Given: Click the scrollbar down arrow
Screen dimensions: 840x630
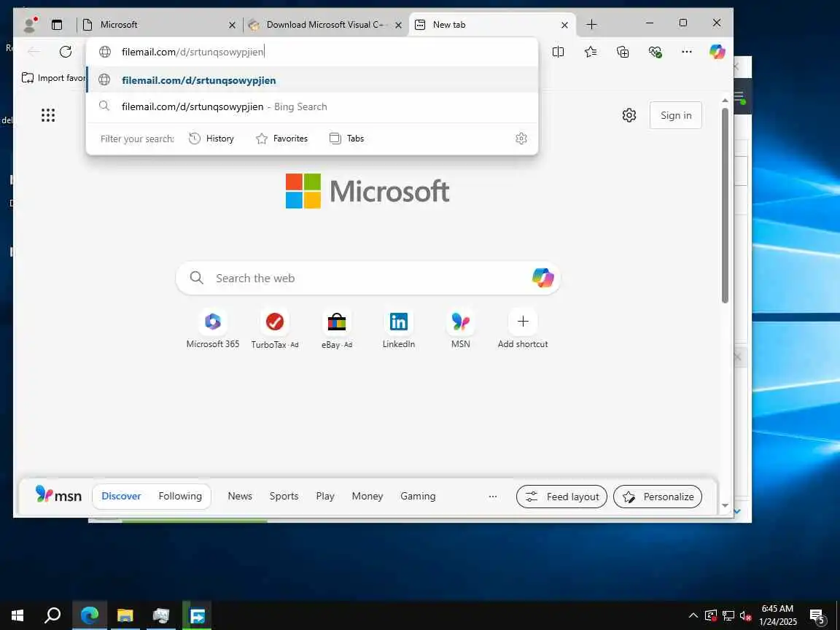Looking at the screenshot, I should click(x=725, y=505).
